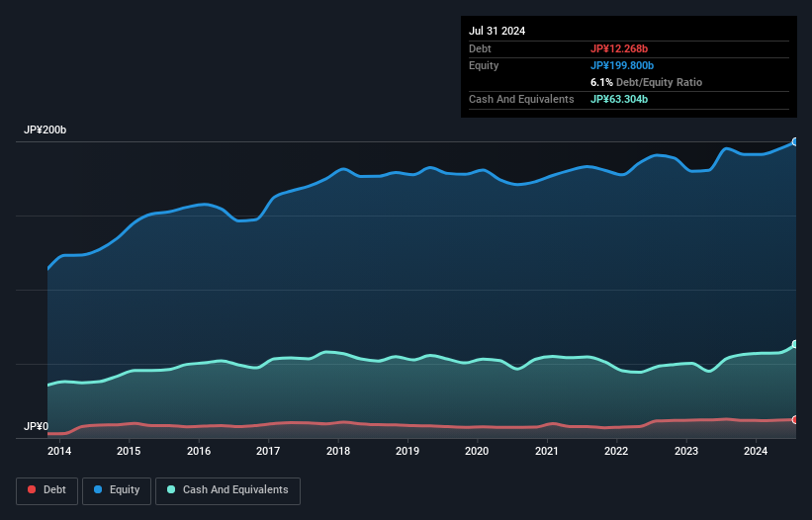Click the JP¥12.268b debt value

point(619,48)
